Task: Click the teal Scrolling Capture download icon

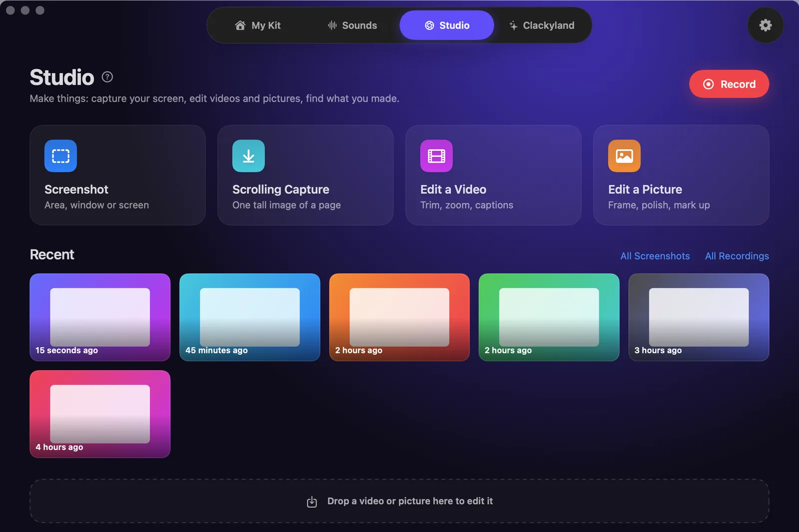Action: [248, 156]
